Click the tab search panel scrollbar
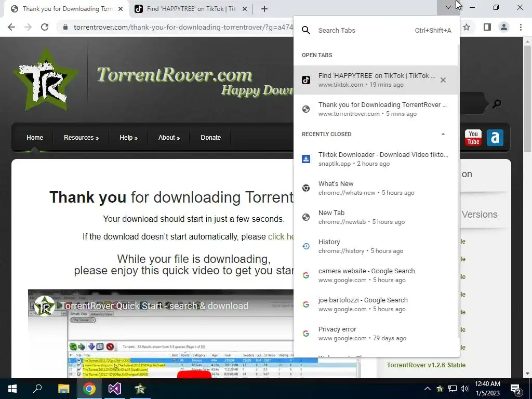Viewport: 532px width, 399px height. click(459, 190)
